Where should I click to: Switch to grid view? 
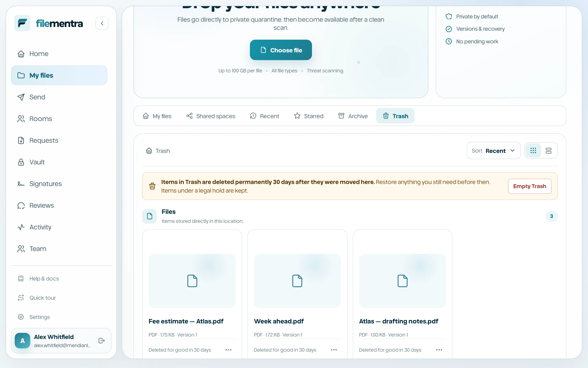click(x=533, y=151)
